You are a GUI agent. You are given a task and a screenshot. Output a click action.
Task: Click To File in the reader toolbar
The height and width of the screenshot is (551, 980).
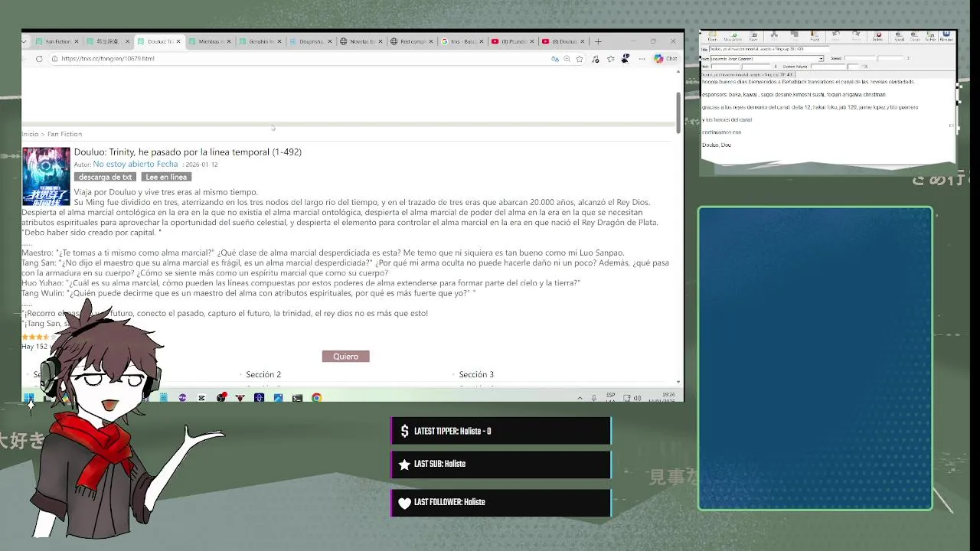pos(930,36)
